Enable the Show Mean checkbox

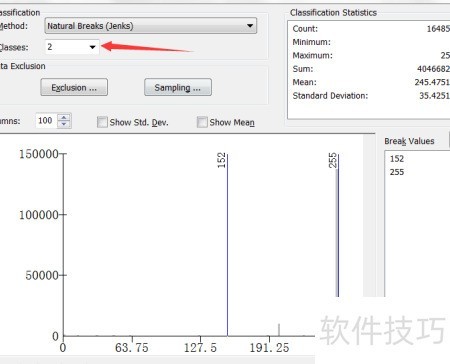pos(202,122)
